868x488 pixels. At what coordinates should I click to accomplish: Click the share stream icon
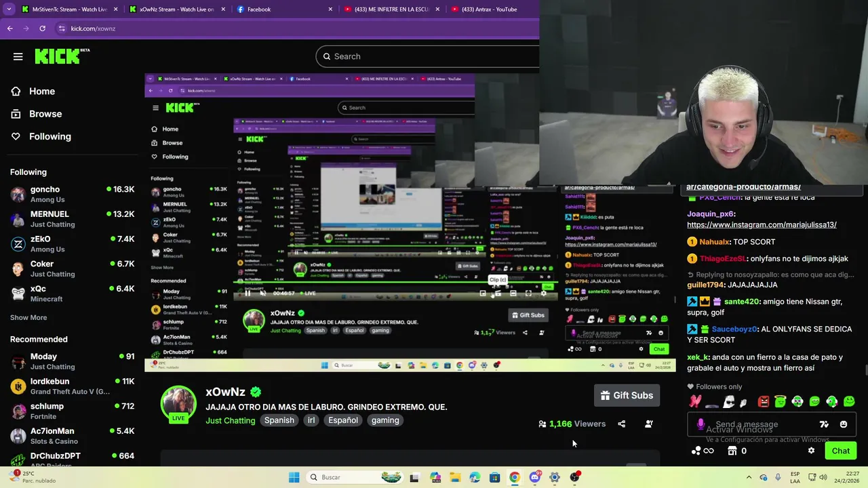pyautogui.click(x=621, y=424)
